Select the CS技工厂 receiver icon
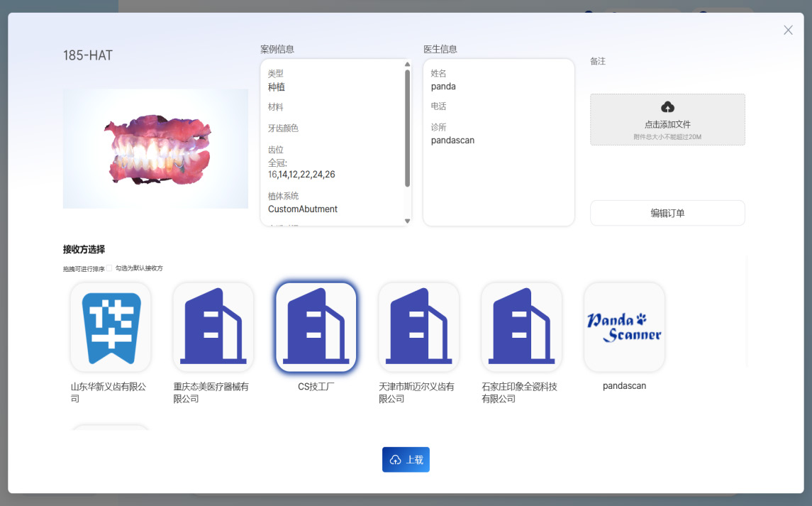The width and height of the screenshot is (812, 506). coord(316,327)
